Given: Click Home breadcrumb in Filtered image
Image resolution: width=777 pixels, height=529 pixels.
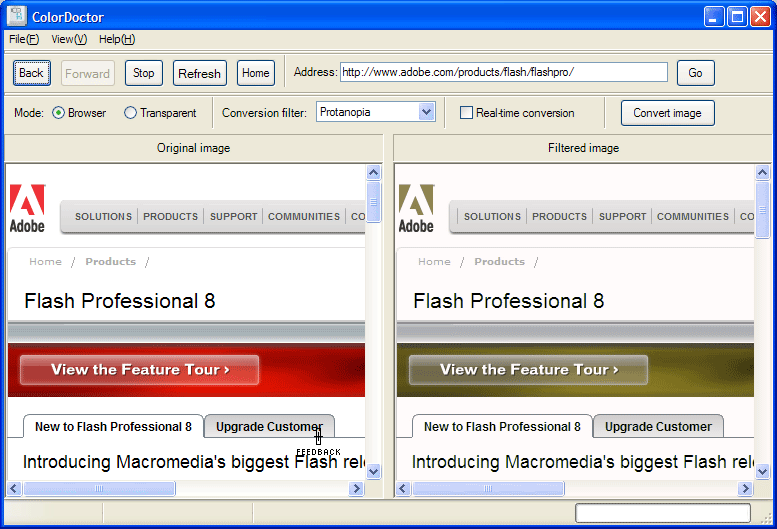Looking at the screenshot, I should 434,262.
